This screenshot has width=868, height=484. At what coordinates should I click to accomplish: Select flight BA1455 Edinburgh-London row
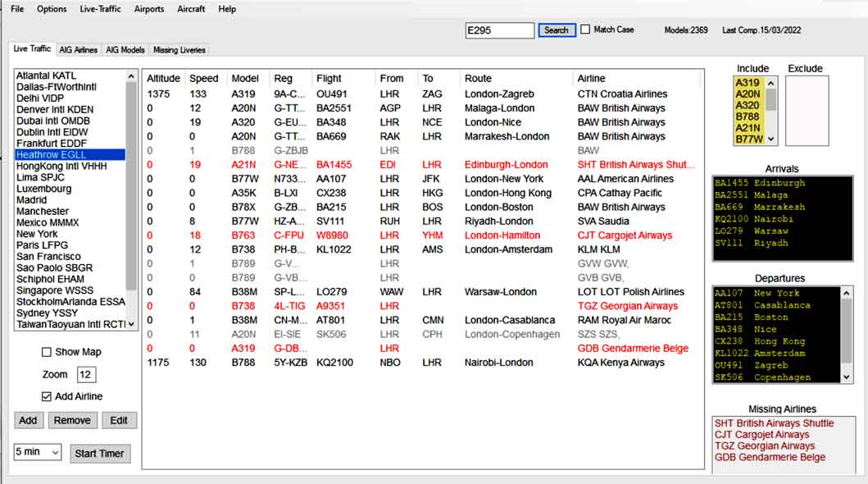coord(422,164)
